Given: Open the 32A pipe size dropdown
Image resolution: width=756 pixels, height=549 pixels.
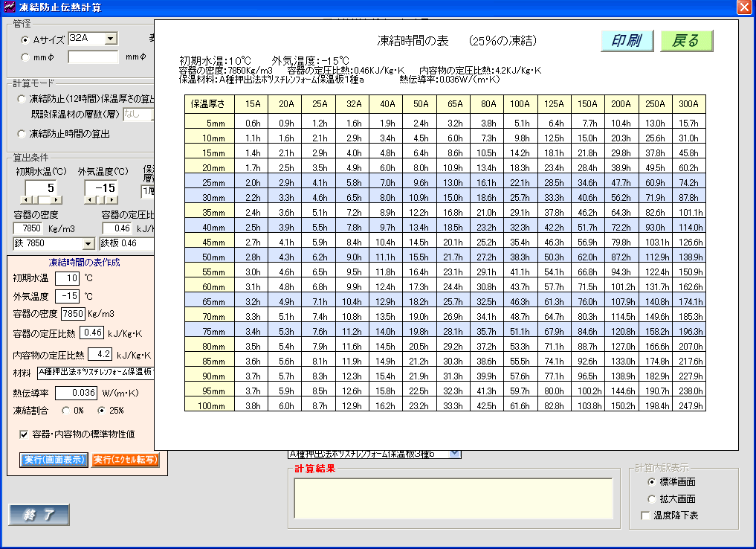Looking at the screenshot, I should click(111, 38).
